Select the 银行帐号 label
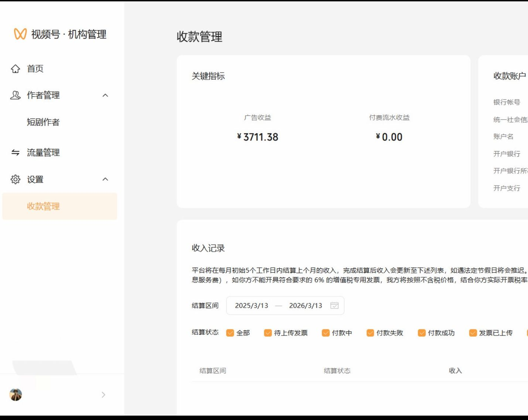 507,102
